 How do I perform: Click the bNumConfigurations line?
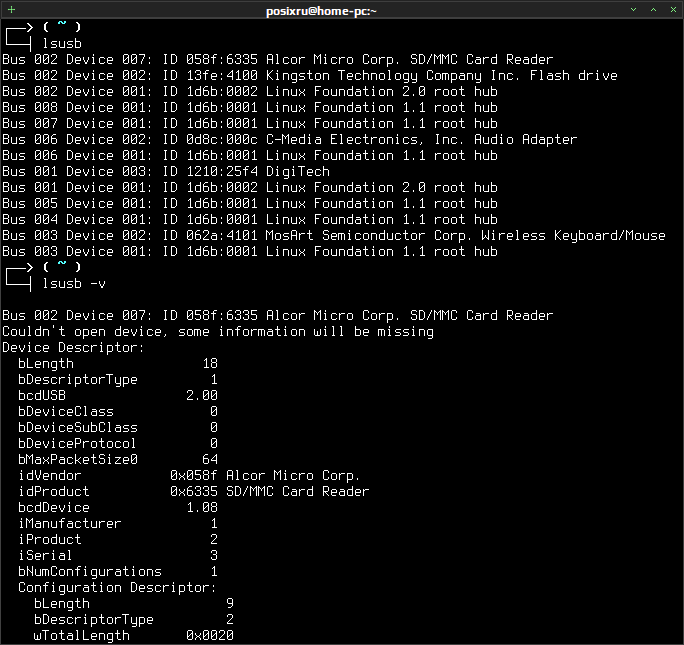pos(118,572)
